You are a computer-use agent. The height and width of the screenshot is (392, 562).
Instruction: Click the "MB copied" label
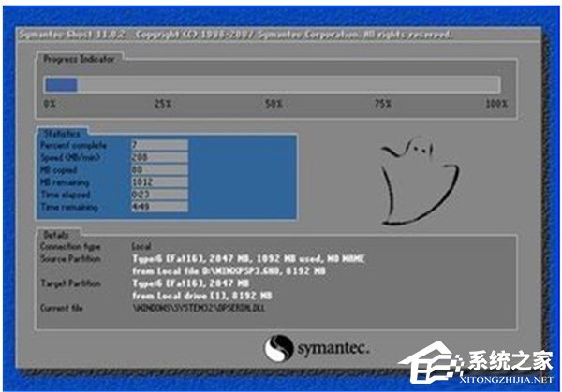(59, 170)
